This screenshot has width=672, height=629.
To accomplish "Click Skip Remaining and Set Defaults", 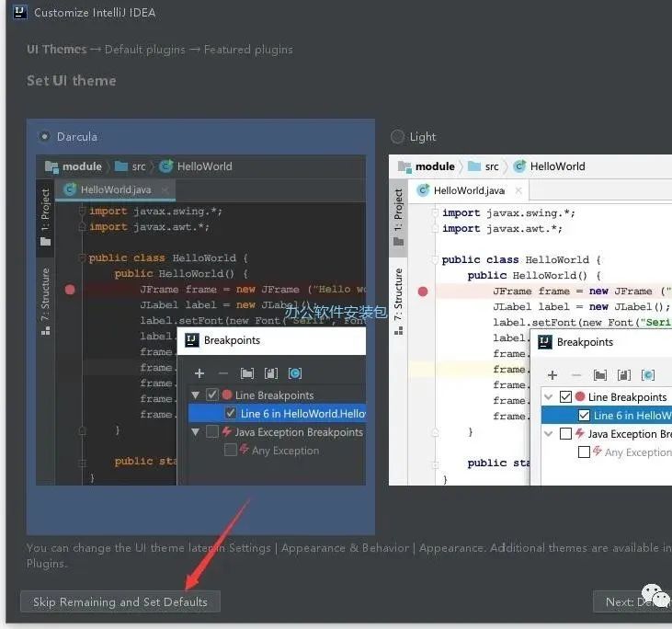I will tap(120, 602).
